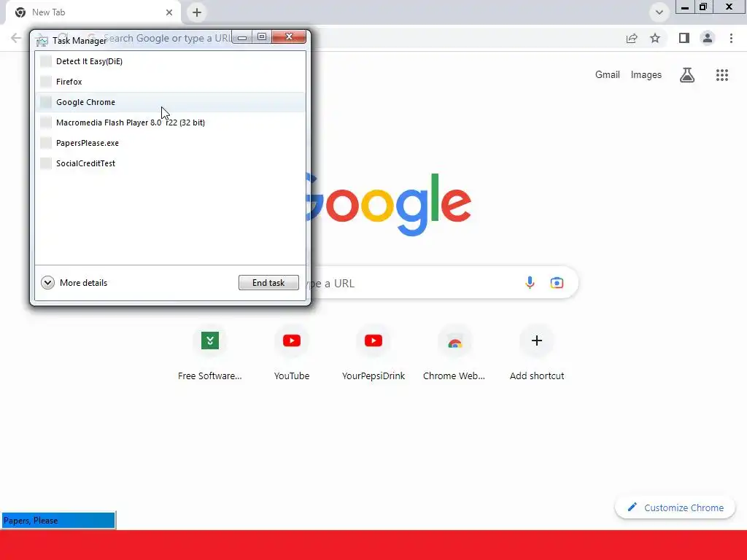Click the Firefox row icon in Task Manager
Viewport: 747px width, 560px height.
pyautogui.click(x=46, y=82)
